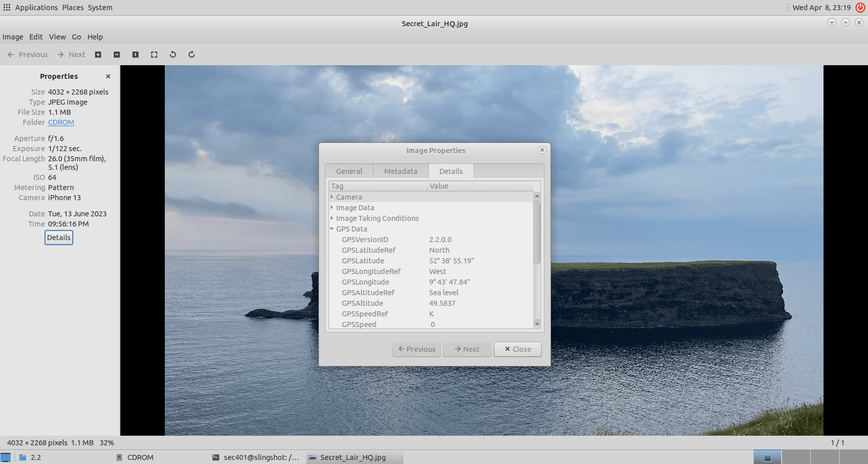Expand the Camera tag group
Screen dimensions: 868x464
click(332, 197)
